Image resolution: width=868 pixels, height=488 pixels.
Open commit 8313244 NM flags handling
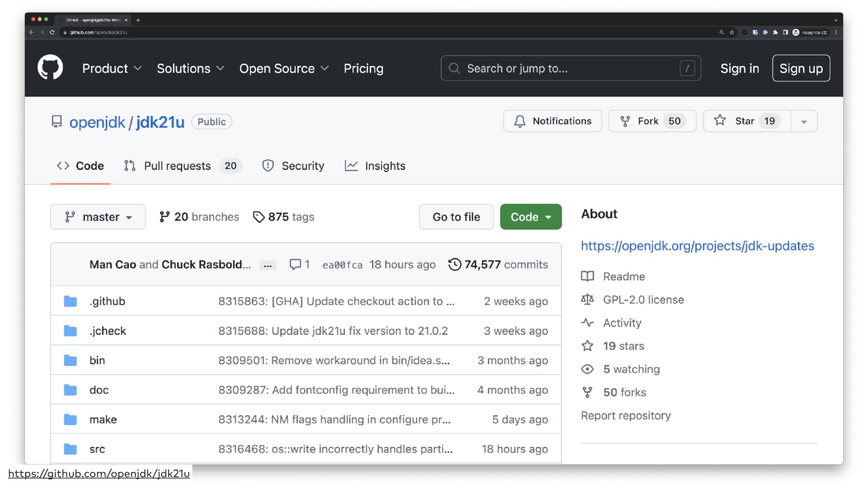[334, 420]
